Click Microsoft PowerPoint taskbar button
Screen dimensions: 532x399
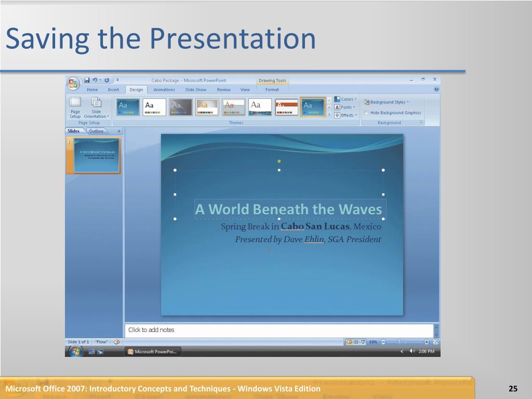tap(153, 352)
